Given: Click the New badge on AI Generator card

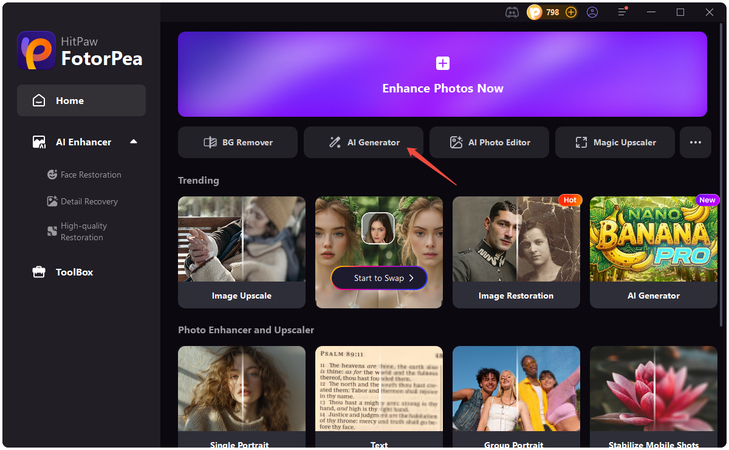Looking at the screenshot, I should coord(707,200).
